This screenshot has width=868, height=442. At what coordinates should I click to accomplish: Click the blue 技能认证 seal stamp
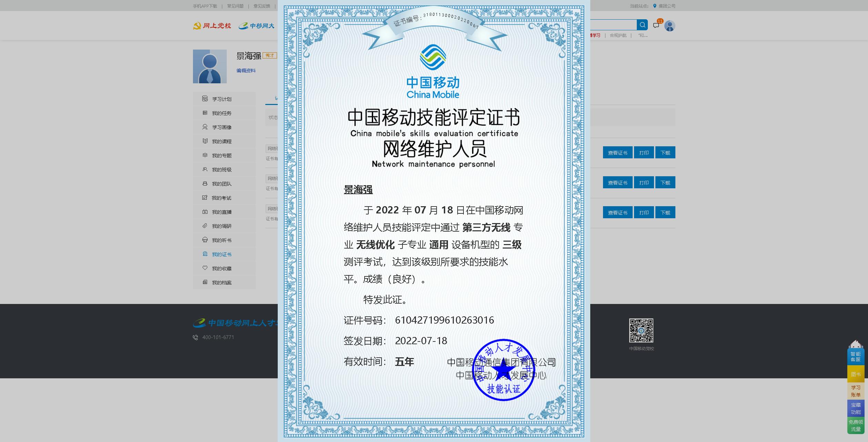[503, 370]
